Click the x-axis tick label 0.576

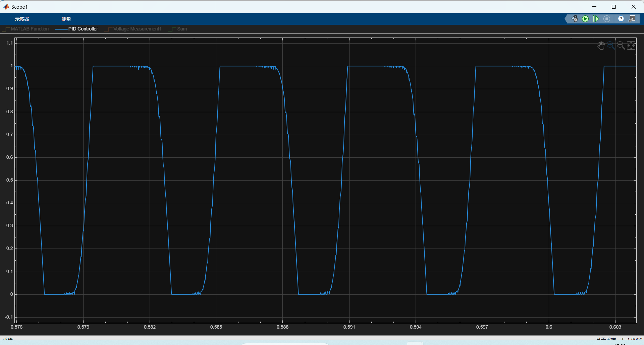click(17, 327)
